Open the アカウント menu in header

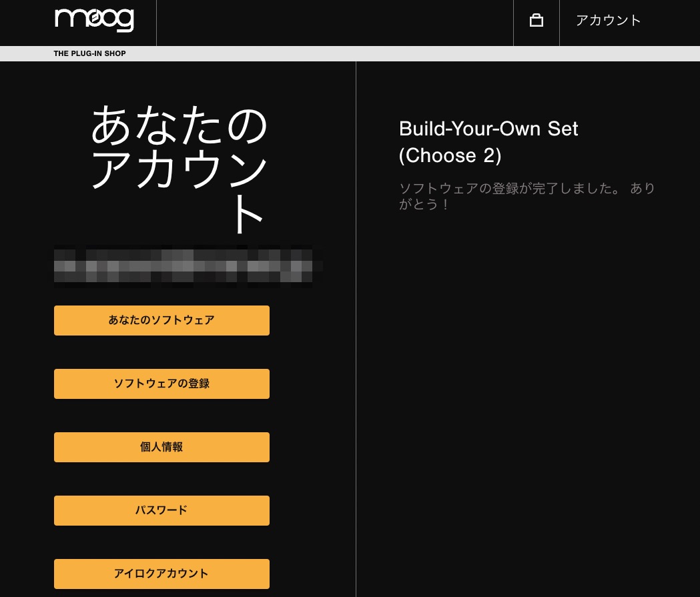point(608,21)
